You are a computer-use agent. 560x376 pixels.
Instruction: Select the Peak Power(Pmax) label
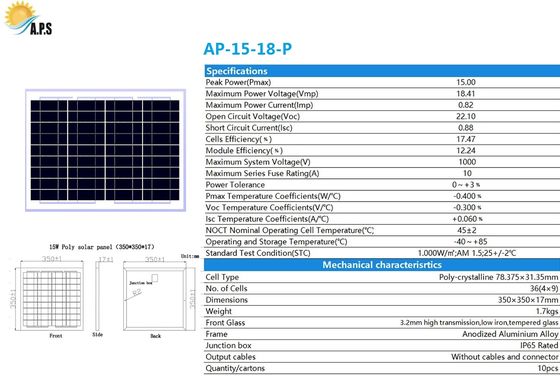coord(238,82)
